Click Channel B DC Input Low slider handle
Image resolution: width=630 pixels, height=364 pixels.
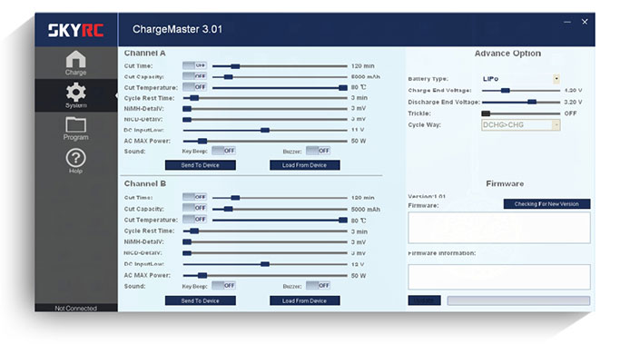click(x=265, y=264)
